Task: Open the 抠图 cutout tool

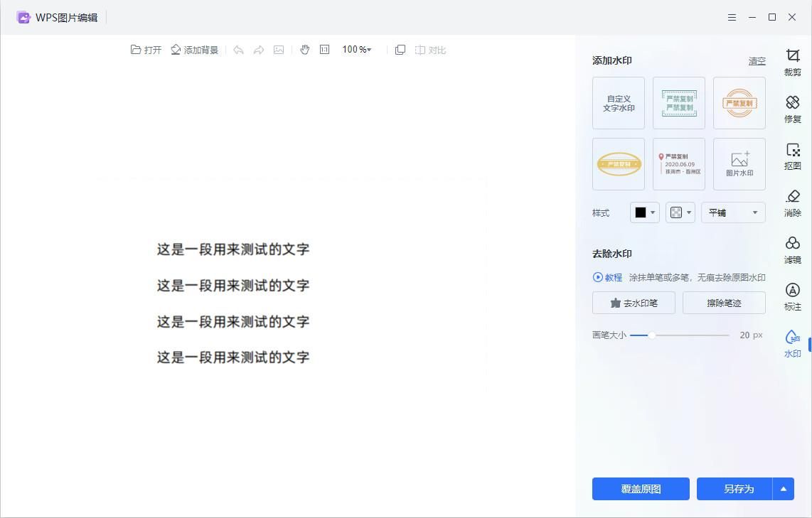Action: [792, 156]
